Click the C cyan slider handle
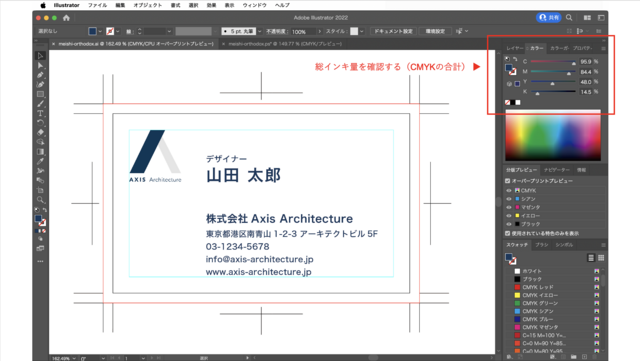This screenshot has height=361, width=640. point(573,63)
